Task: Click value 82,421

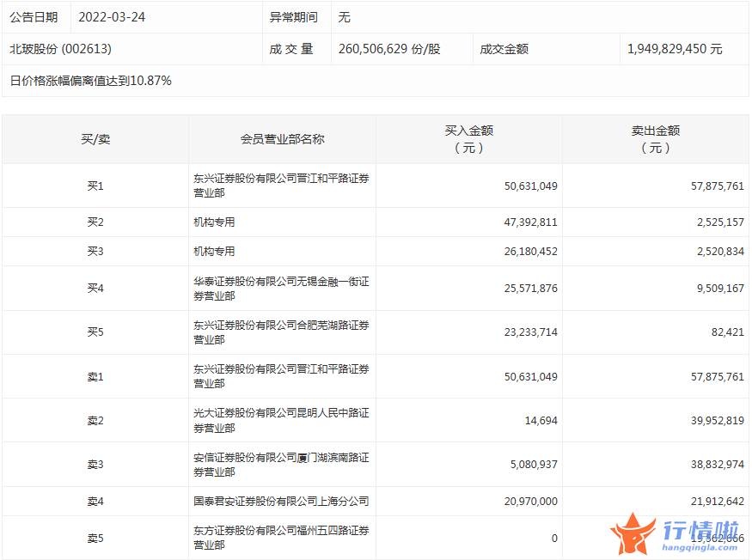Action: pyautogui.click(x=728, y=332)
